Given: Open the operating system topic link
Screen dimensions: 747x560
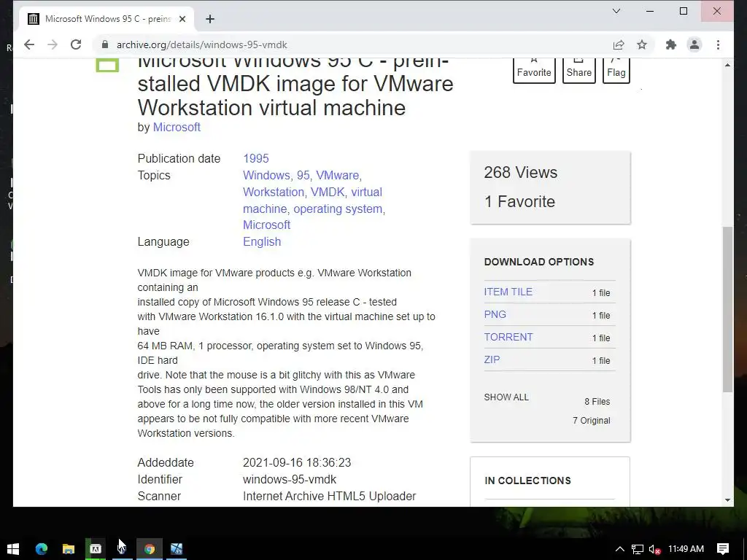Looking at the screenshot, I should 338,209.
